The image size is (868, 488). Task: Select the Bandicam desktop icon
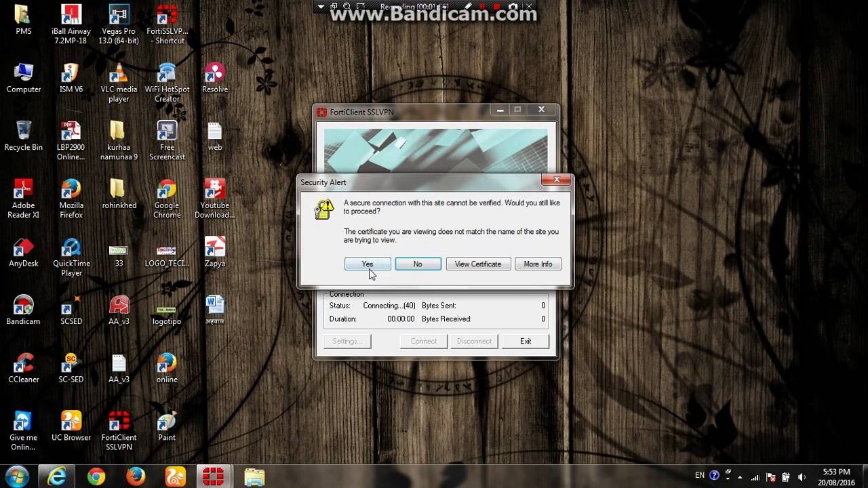pyautogui.click(x=24, y=310)
